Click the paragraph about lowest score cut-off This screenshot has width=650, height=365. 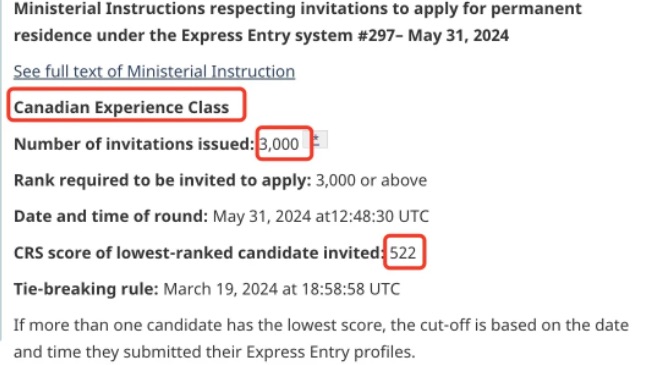[321, 338]
